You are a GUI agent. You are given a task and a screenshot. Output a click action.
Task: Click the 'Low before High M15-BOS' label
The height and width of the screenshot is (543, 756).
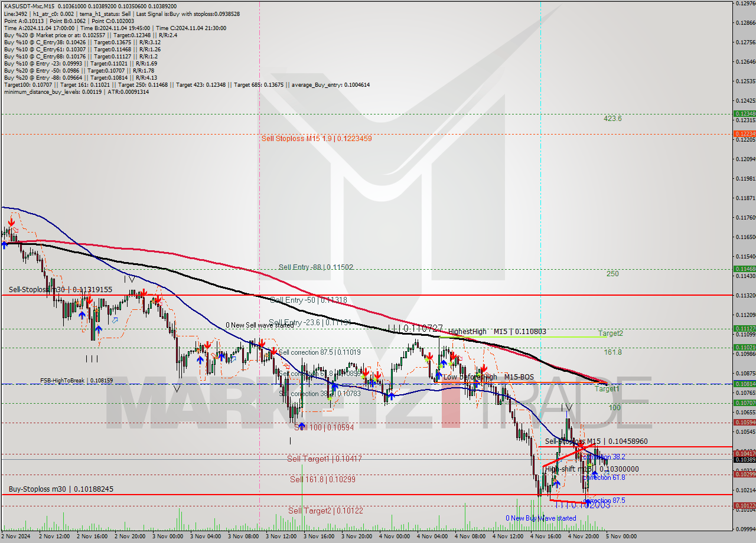tap(488, 377)
